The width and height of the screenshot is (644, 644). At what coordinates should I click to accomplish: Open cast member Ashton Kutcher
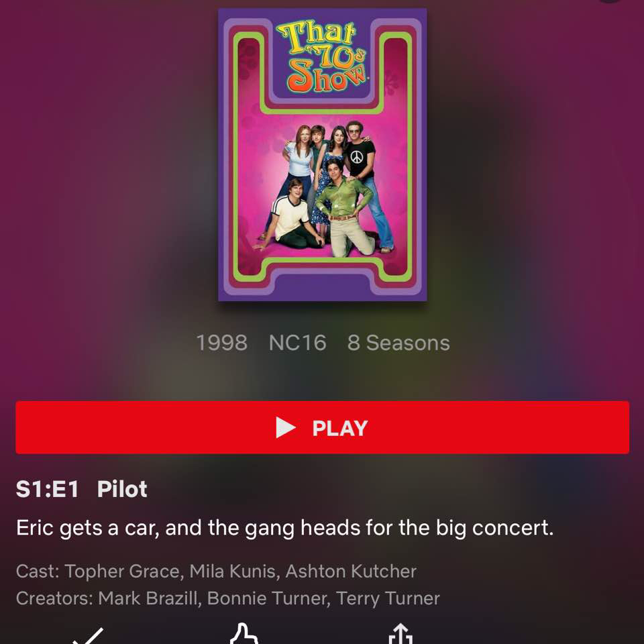351,572
